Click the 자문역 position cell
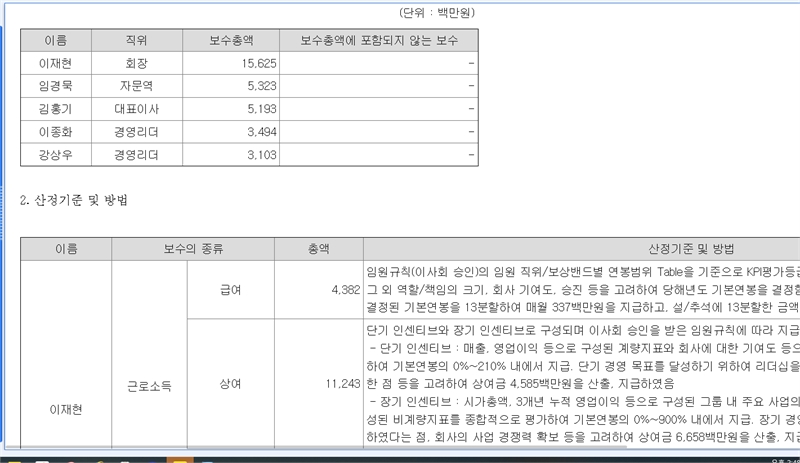This screenshot has width=800, height=463. pyautogui.click(x=136, y=86)
